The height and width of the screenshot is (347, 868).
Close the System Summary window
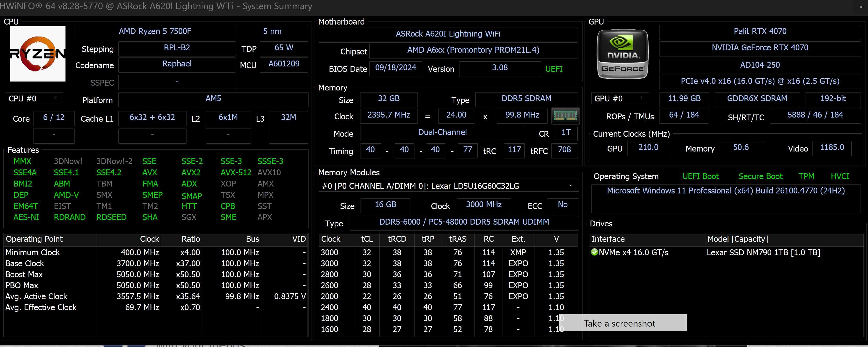coord(861,7)
